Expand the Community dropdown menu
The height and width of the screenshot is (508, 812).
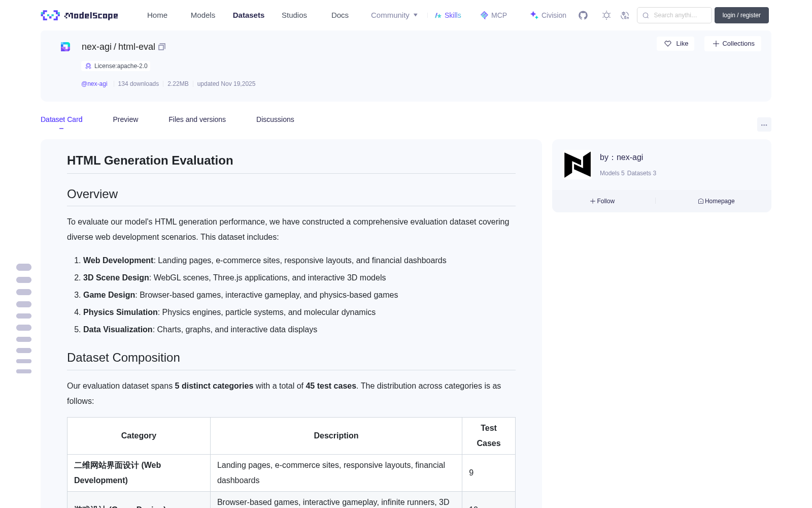394,15
